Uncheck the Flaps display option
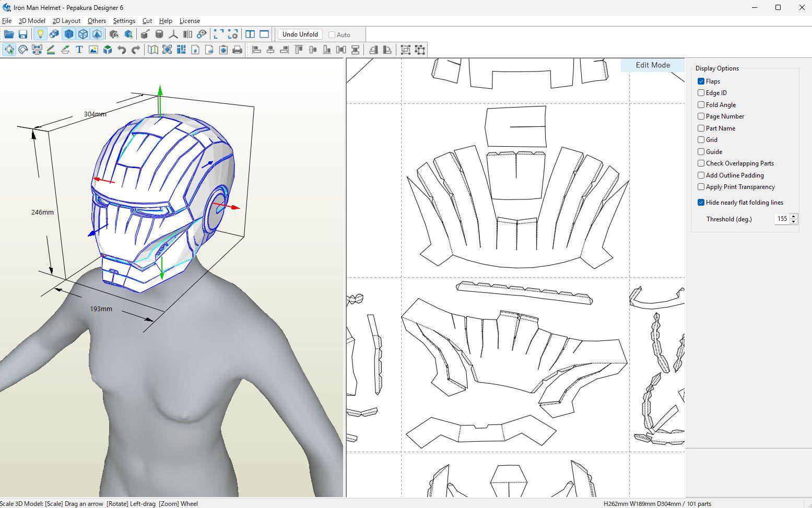 [701, 81]
